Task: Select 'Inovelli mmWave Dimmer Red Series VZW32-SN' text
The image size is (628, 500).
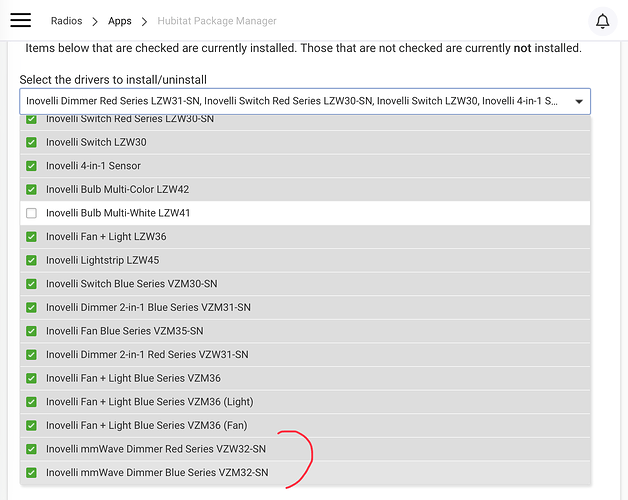Action: [x=156, y=449]
